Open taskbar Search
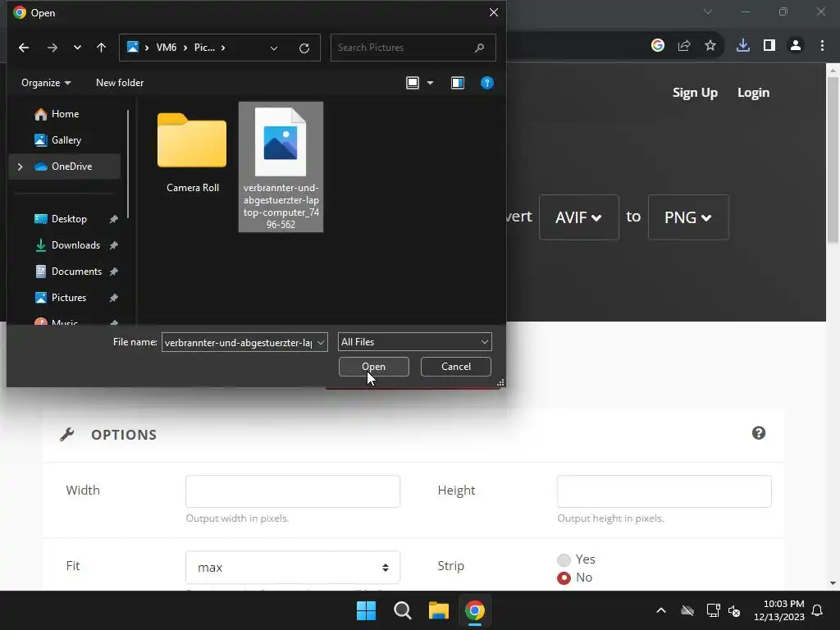The width and height of the screenshot is (840, 630). [x=402, y=610]
